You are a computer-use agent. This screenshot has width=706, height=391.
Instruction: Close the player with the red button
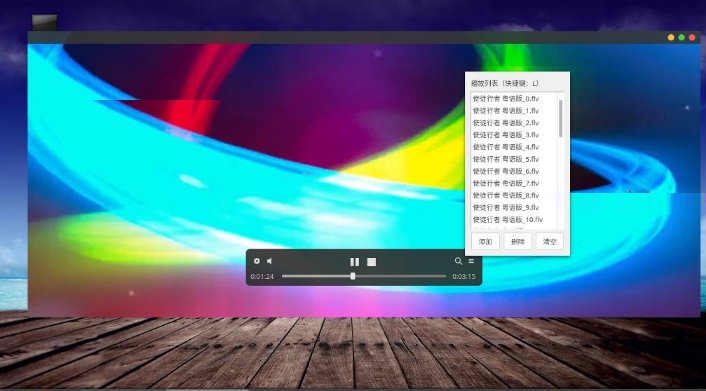692,37
